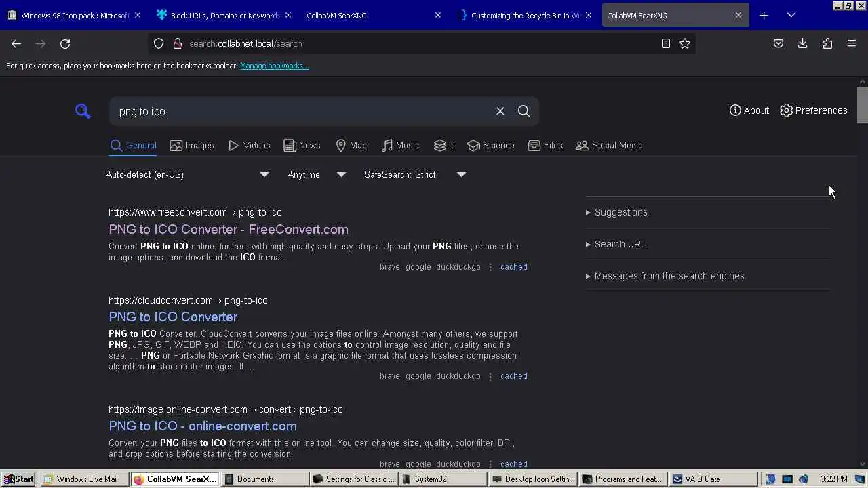Open the Pocket save icon
Screen dimensions: 868x488
(x=778, y=43)
